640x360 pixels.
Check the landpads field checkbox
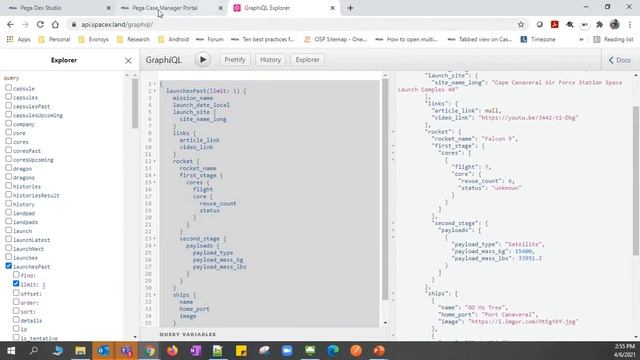click(9, 221)
